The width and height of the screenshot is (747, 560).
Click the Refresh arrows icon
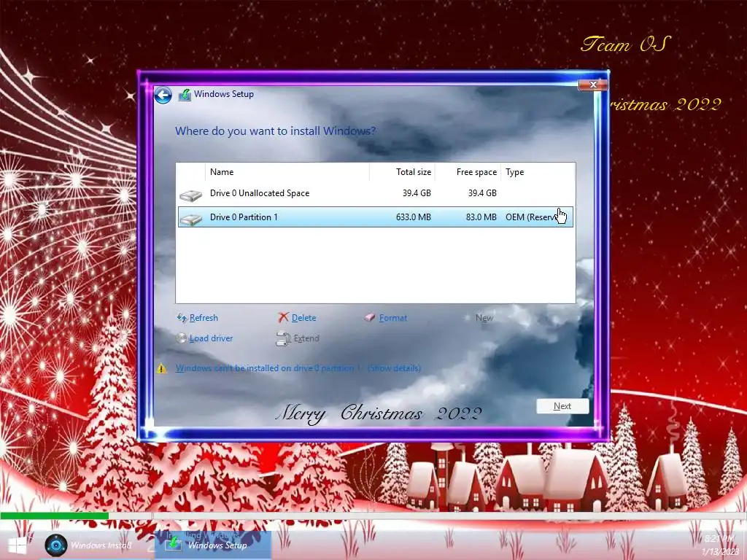tap(181, 318)
